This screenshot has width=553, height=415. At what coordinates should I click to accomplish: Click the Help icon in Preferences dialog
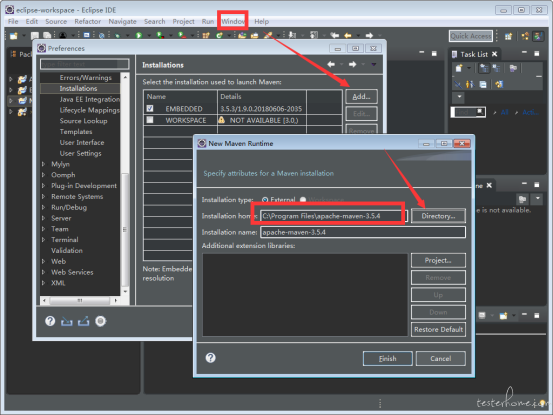pyautogui.click(x=50, y=321)
